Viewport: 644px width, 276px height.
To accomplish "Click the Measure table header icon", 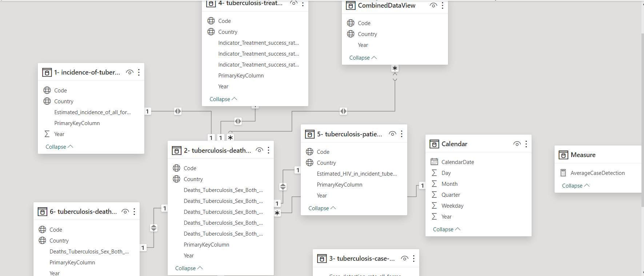I will (563, 155).
